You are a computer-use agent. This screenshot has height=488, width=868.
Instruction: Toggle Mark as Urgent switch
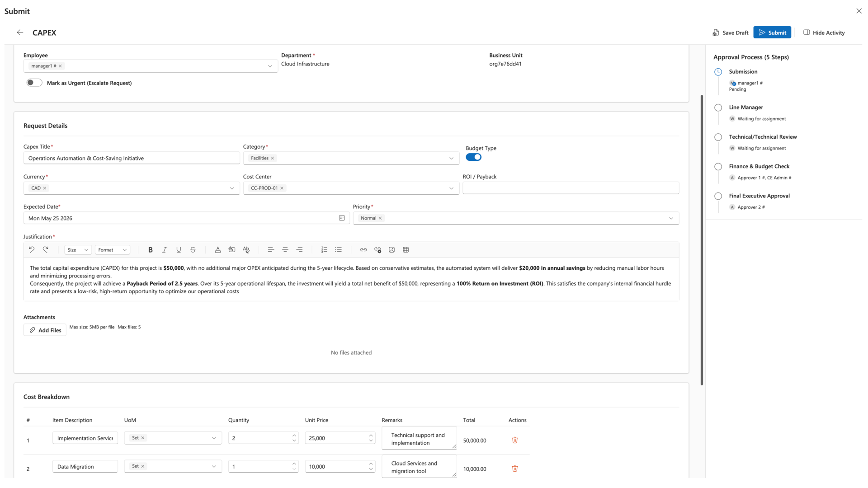(34, 83)
